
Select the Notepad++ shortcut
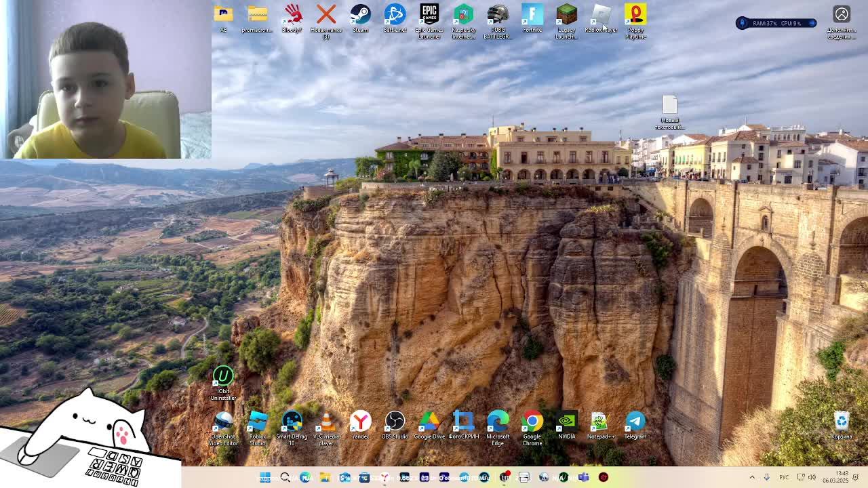coord(601,426)
